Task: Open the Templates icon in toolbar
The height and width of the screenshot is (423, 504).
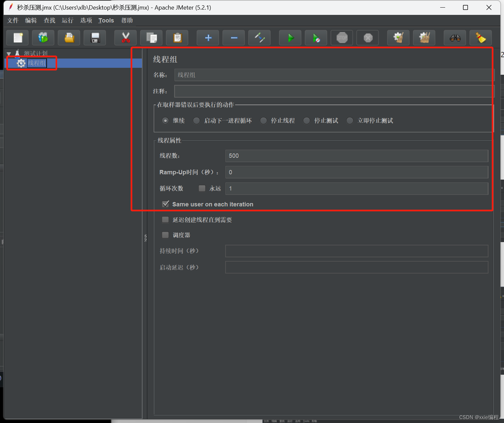Action: pyautogui.click(x=43, y=38)
